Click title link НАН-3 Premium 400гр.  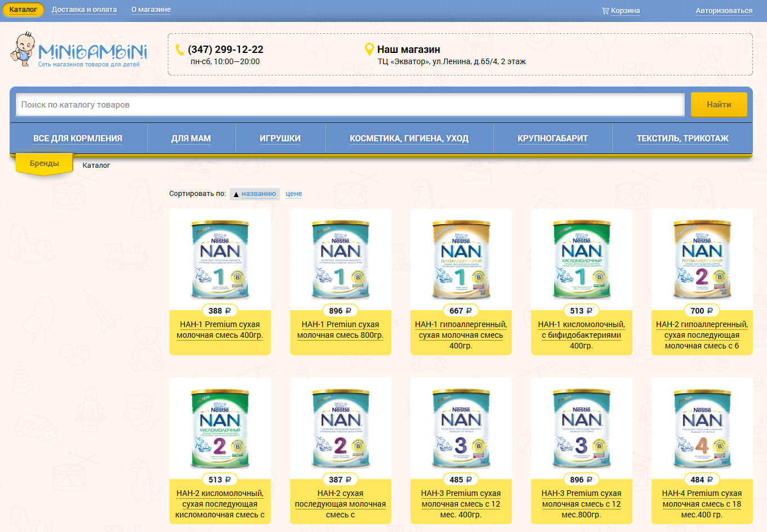[461, 504]
